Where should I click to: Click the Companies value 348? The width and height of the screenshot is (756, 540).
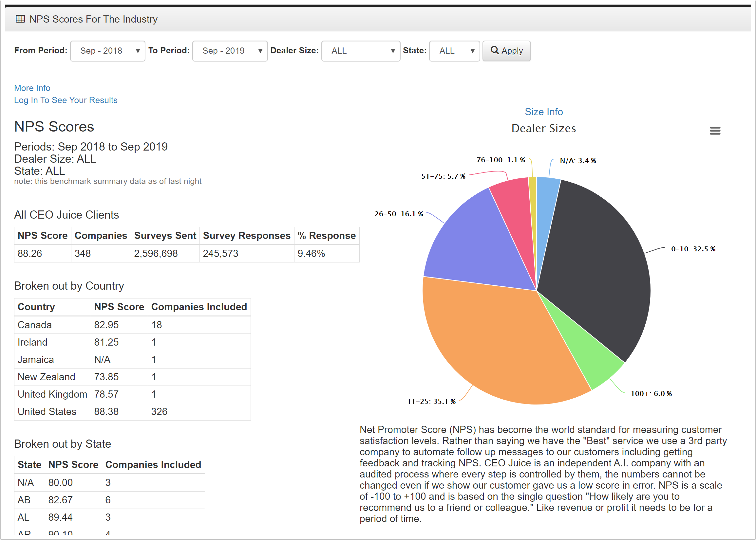pyautogui.click(x=83, y=254)
